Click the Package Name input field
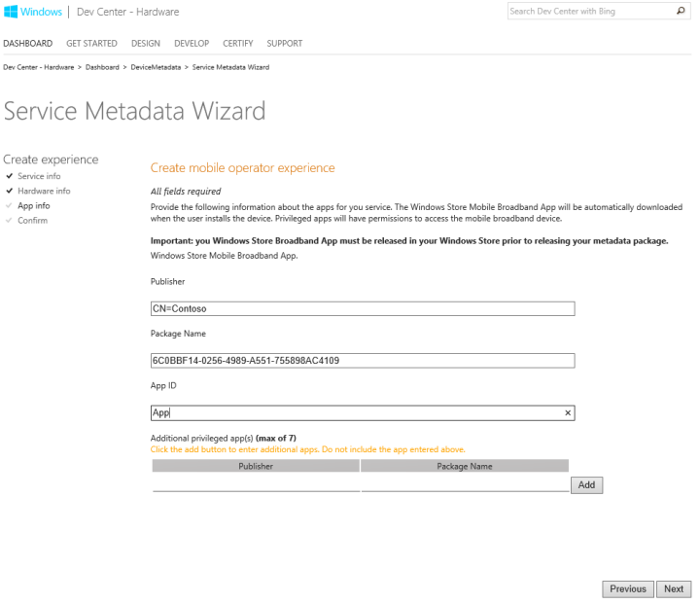Screen dimensions: 700x604 363,361
